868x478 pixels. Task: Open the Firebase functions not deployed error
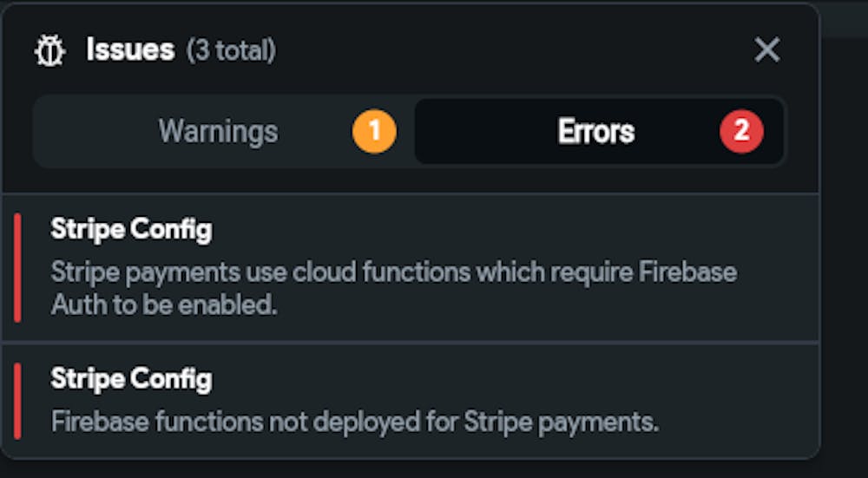(x=411, y=401)
